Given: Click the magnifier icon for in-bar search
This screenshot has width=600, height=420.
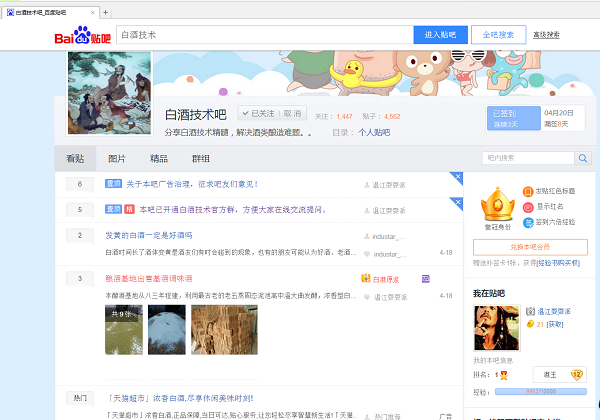Looking at the screenshot, I should tap(582, 157).
